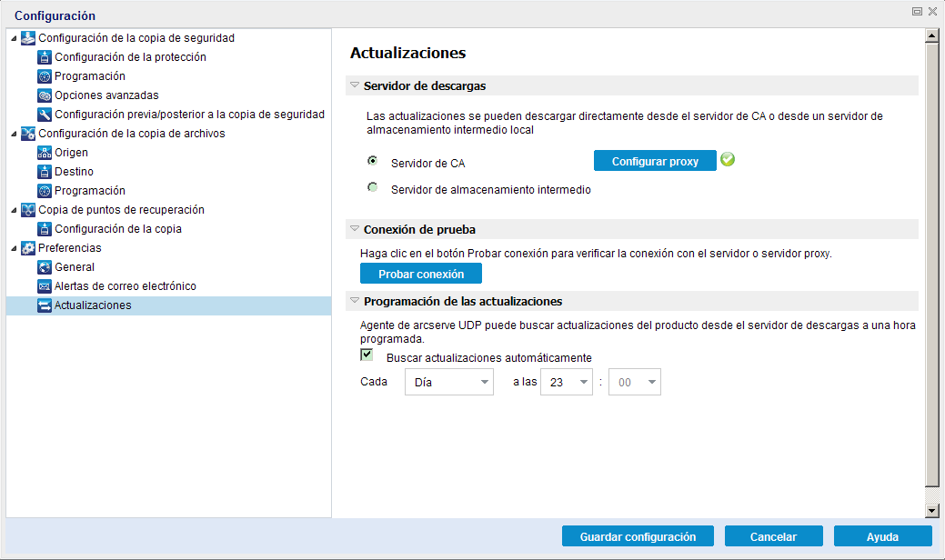The width and height of the screenshot is (945, 560).
Task: Select the Servidor de CA radio button
Action: click(x=373, y=161)
